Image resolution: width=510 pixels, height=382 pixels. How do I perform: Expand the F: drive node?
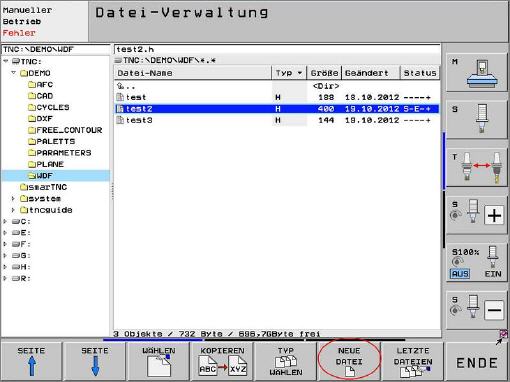(5, 244)
